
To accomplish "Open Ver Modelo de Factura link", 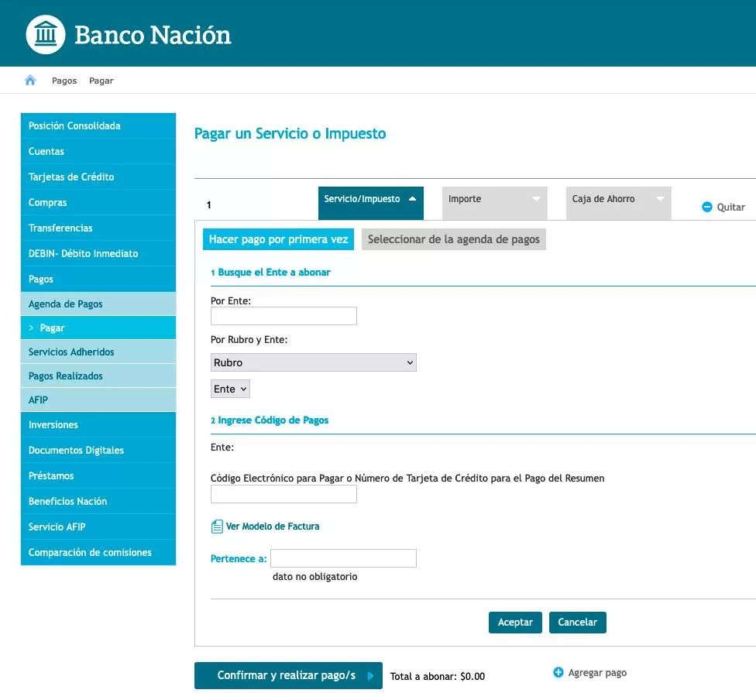I will click(273, 527).
